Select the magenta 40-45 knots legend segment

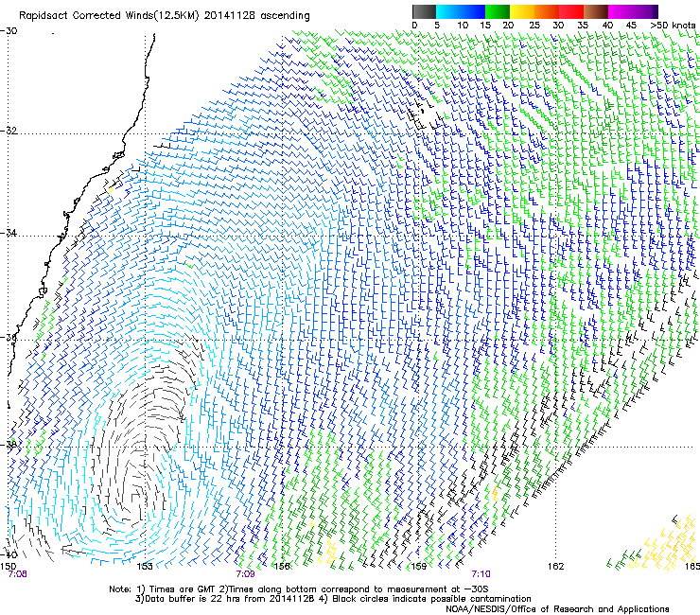pyautogui.click(x=621, y=11)
